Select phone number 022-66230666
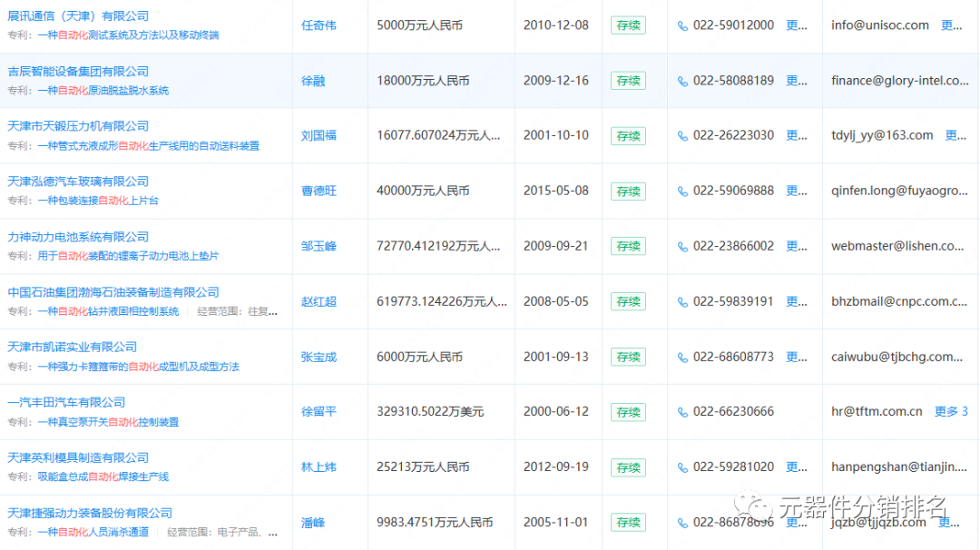This screenshot has width=980, height=550. [x=734, y=412]
